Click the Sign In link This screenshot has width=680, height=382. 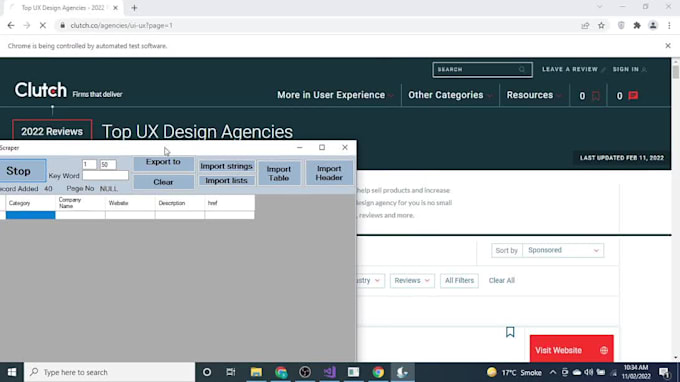tap(629, 69)
